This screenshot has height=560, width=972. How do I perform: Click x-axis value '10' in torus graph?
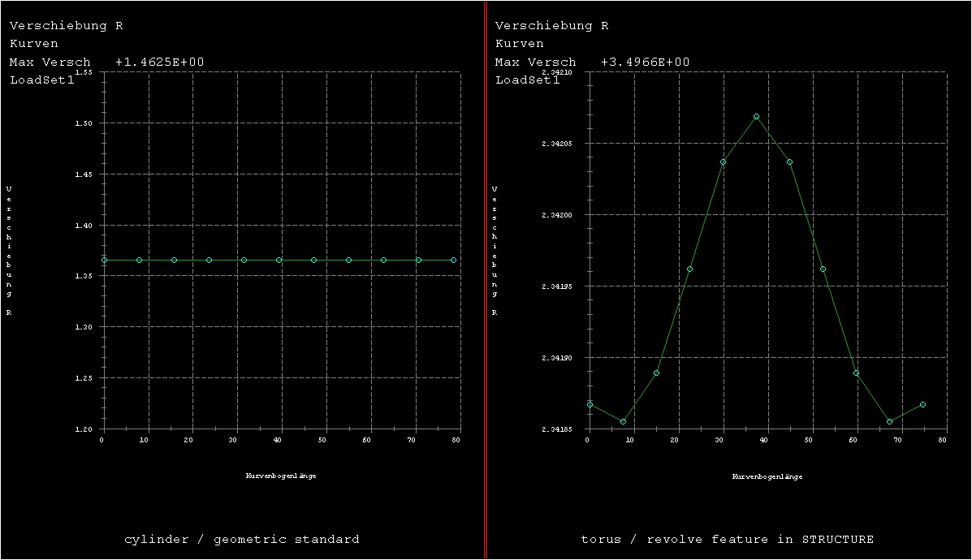point(630,440)
